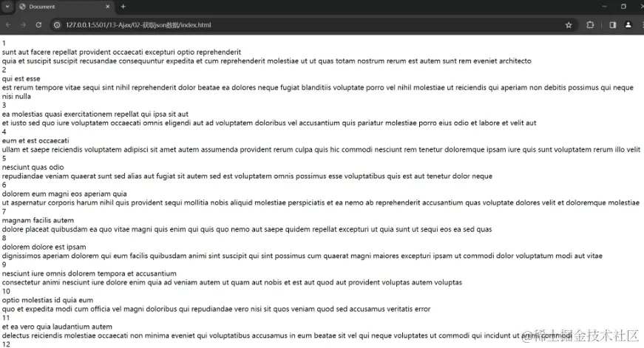Click the title 'magnam facilis autem'
Viewport: 644px width, 348px height.
[38, 220]
